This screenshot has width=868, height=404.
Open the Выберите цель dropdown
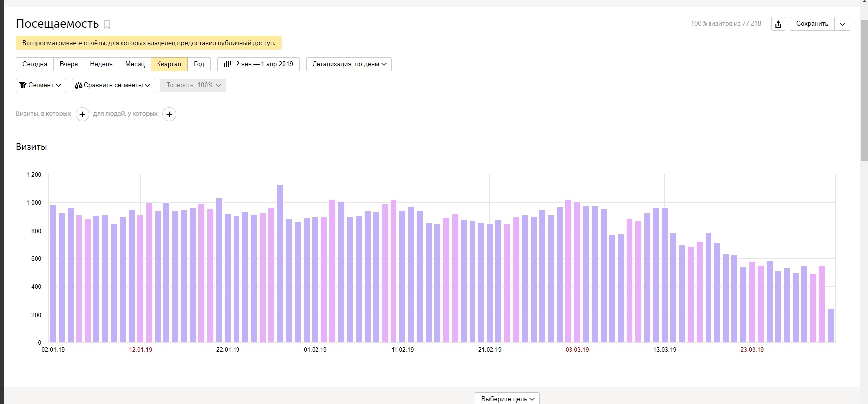pyautogui.click(x=507, y=399)
